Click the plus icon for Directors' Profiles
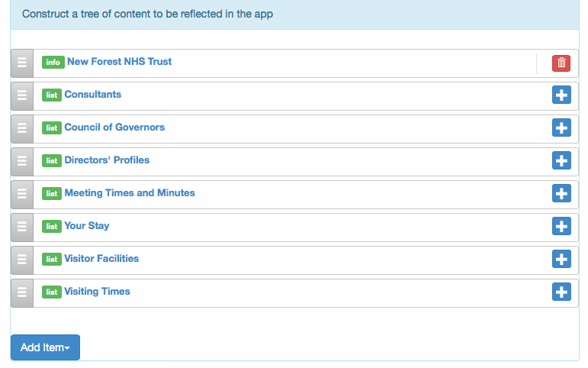 561,160
